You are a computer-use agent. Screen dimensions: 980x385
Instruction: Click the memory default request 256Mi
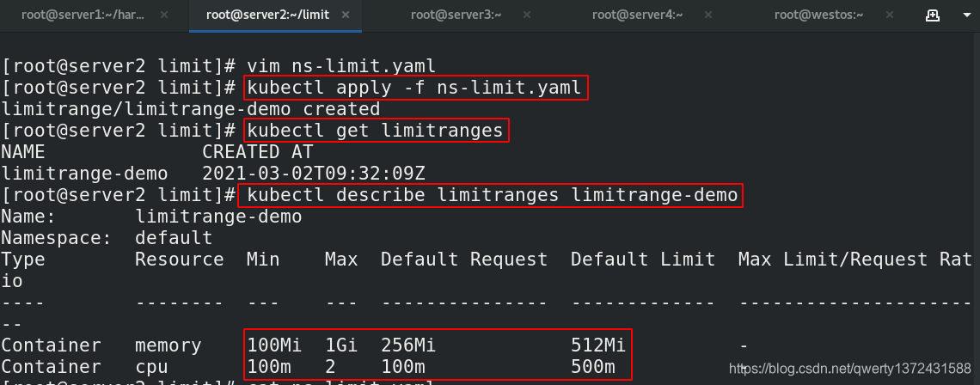(408, 345)
